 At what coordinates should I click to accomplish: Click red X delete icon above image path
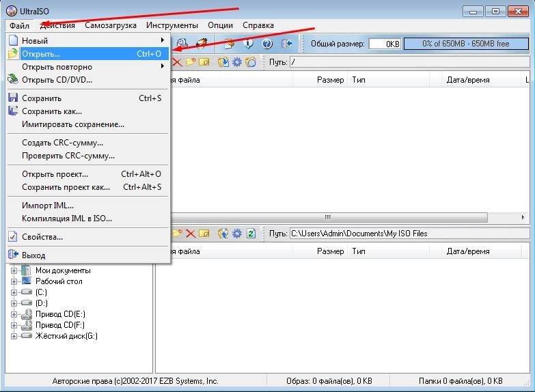coord(177,62)
